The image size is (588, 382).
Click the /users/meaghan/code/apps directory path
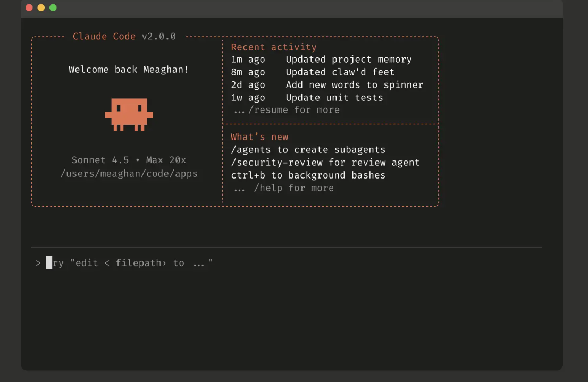129,173
